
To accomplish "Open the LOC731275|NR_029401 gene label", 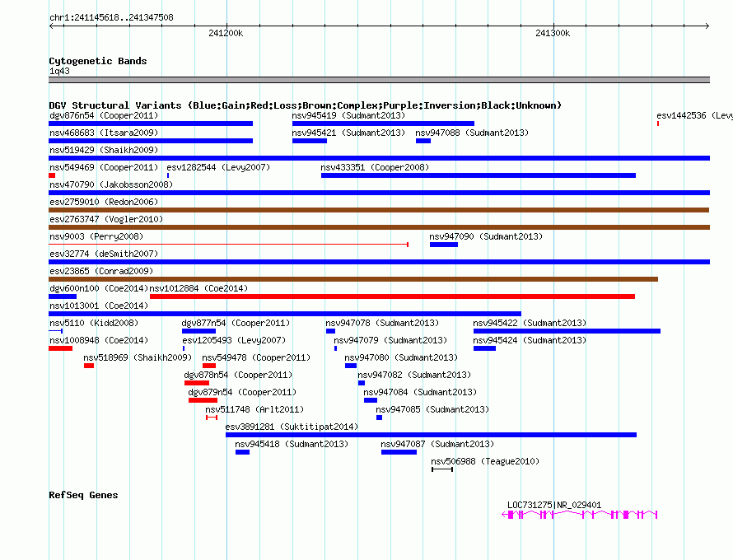I will 554,505.
